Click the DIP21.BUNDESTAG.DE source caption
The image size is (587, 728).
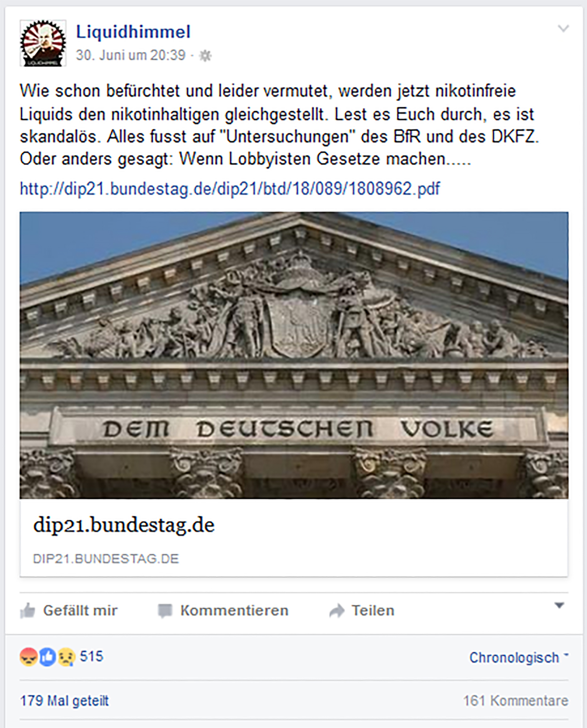point(106,559)
